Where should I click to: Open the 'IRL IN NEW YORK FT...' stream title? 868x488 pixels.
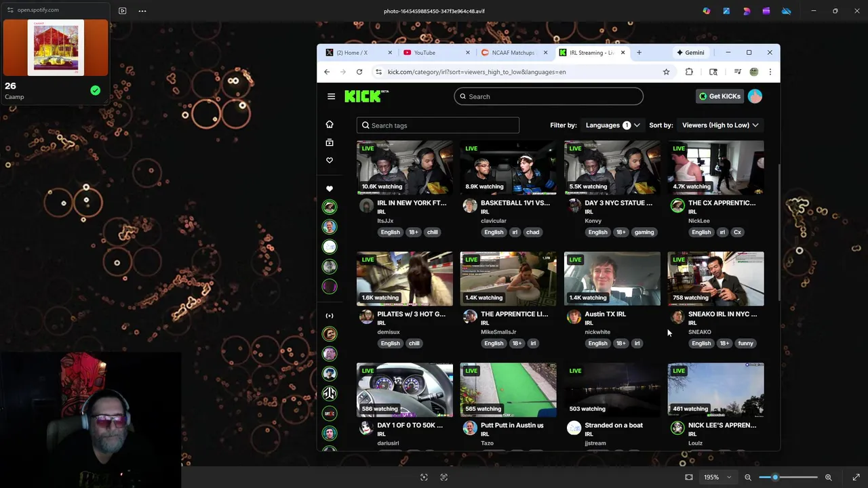412,203
